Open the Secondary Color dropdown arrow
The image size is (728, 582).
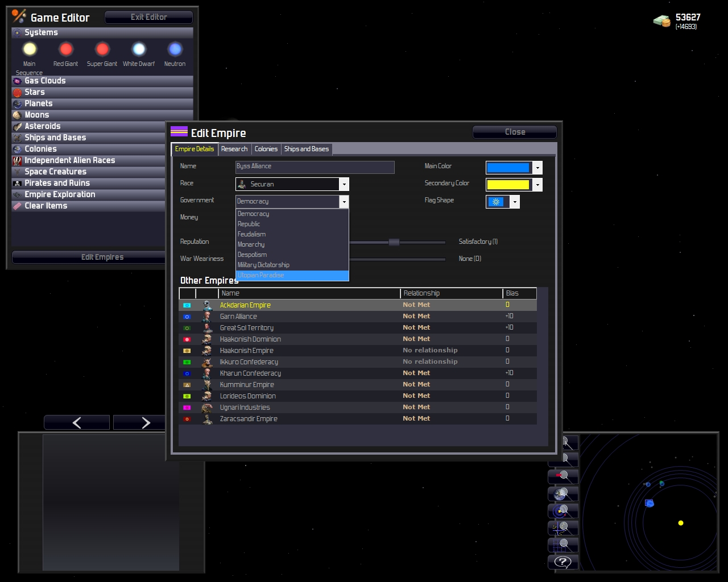click(x=537, y=185)
